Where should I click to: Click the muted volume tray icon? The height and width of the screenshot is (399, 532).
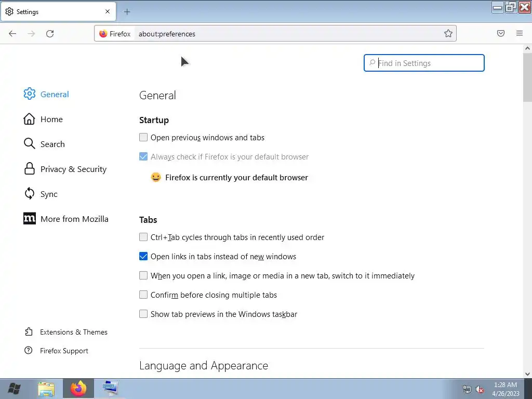(480, 389)
